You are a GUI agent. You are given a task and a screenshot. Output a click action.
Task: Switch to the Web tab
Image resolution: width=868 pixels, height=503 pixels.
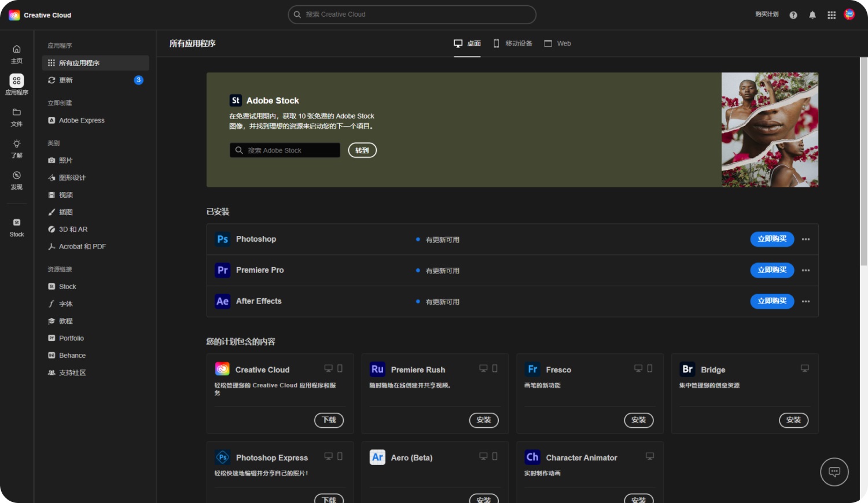(557, 43)
